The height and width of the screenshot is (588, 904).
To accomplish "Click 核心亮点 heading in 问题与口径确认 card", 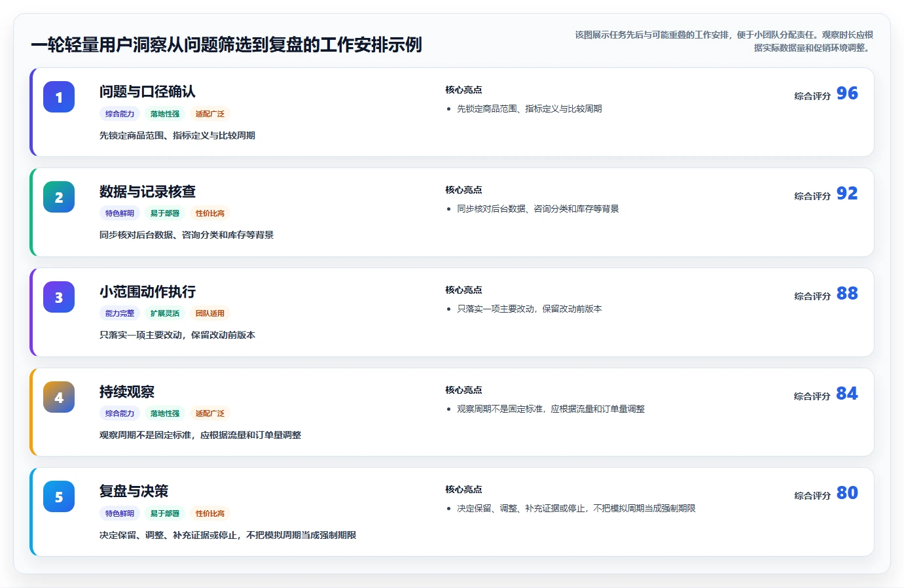I will tap(463, 90).
